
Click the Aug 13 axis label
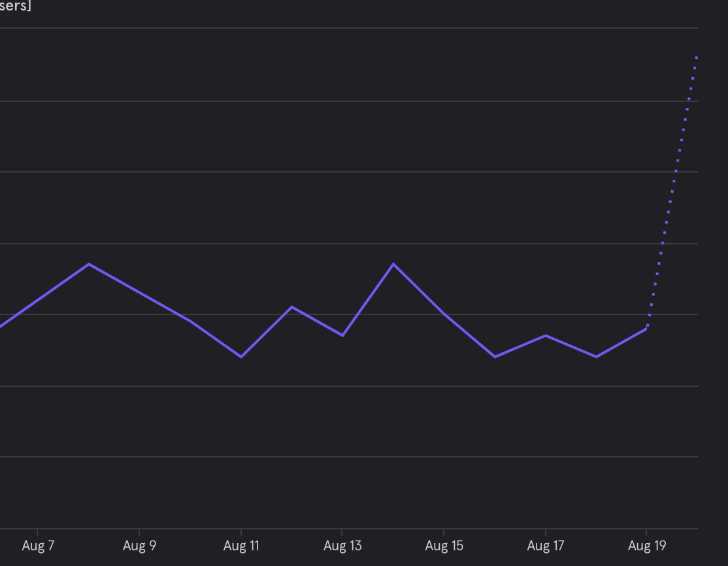[x=342, y=546]
